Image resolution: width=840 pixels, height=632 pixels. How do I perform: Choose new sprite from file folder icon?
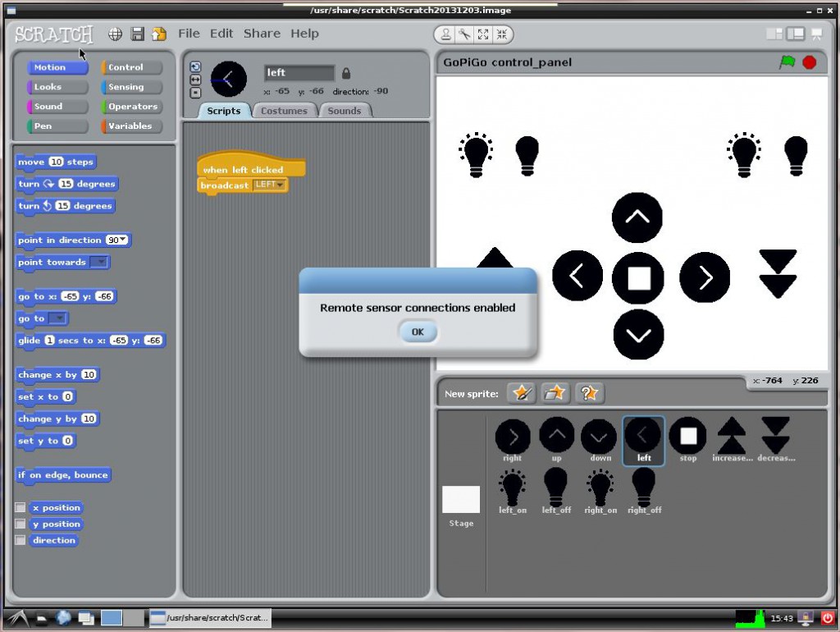coord(555,393)
